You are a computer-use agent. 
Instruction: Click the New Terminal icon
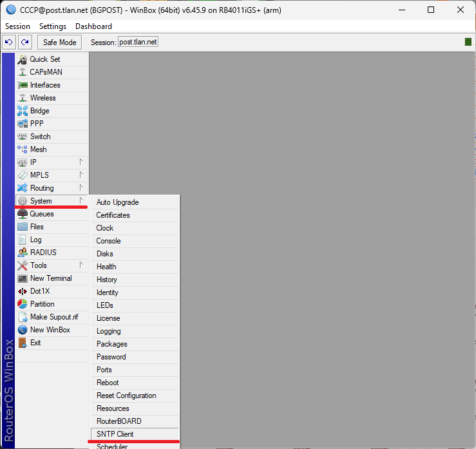tap(23, 278)
